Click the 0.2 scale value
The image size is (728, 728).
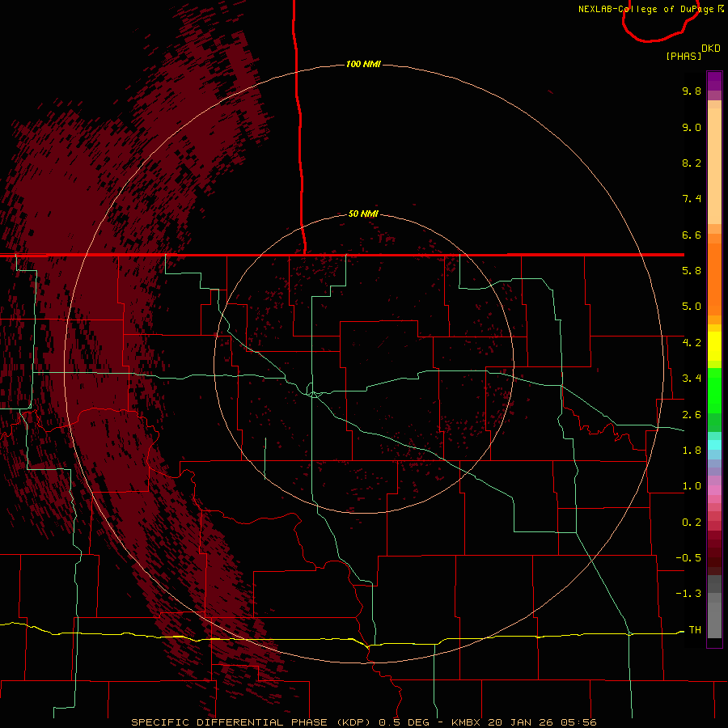point(692,523)
